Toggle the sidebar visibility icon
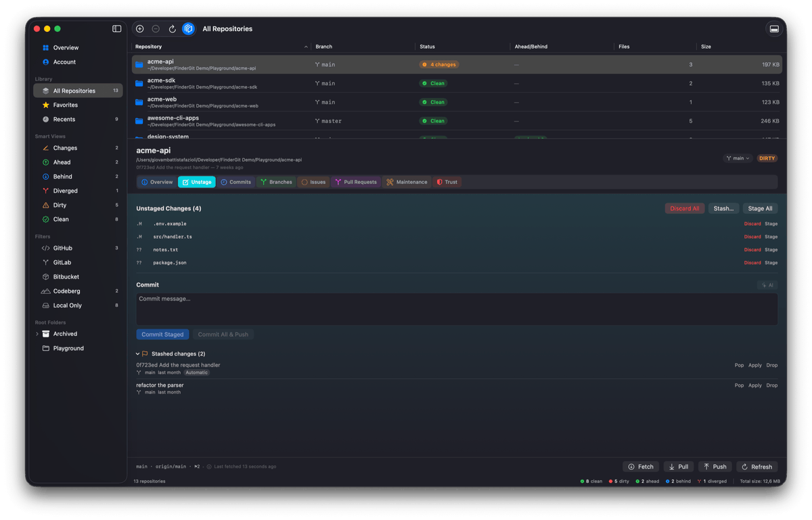 pyautogui.click(x=116, y=29)
